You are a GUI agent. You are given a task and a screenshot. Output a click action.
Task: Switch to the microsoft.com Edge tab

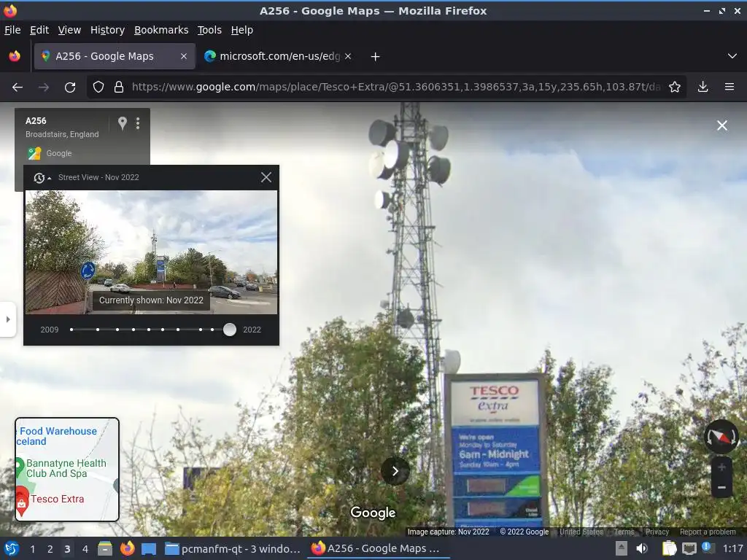tap(278, 56)
